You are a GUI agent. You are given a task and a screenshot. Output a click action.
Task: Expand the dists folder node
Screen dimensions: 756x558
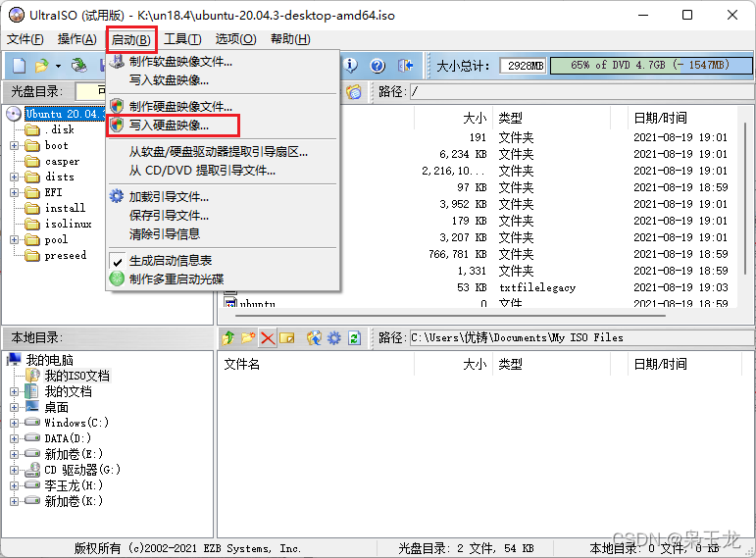coord(14,177)
